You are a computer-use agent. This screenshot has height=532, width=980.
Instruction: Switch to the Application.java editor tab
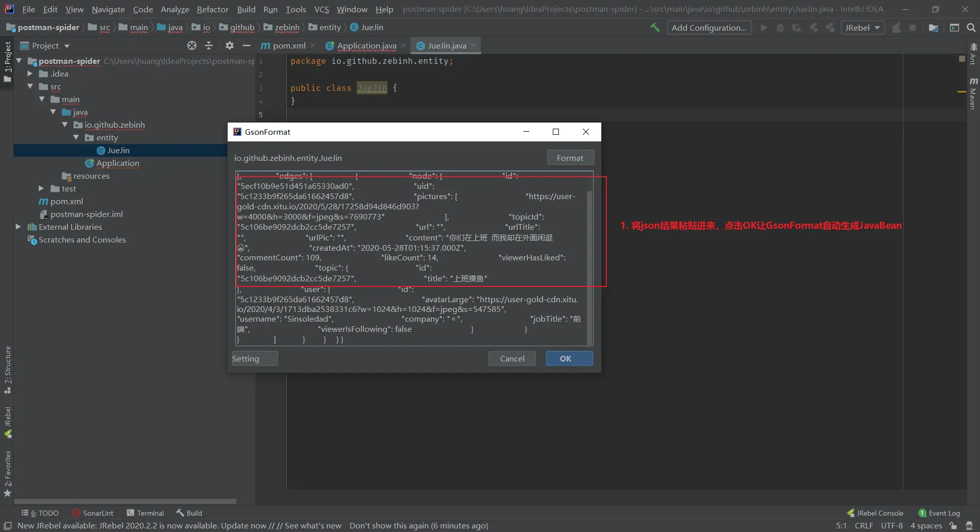(x=365, y=45)
